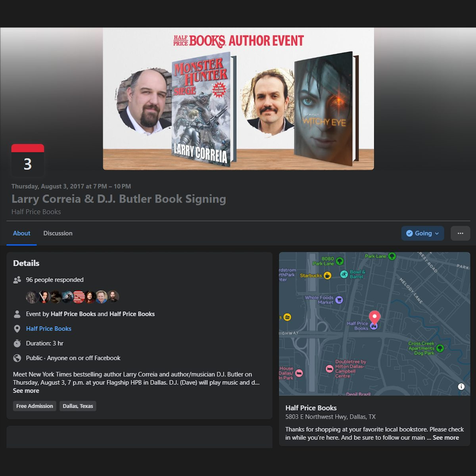
Task: Click the Half Price Books organizer under title
Action: (x=36, y=212)
